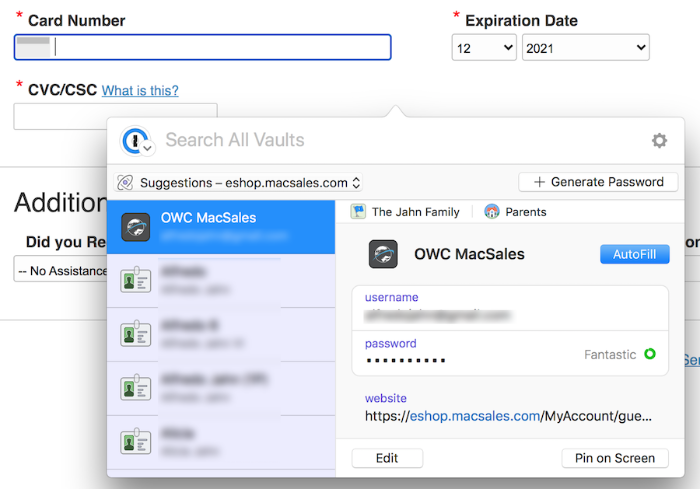Select OWC MacSales login in list

pos(220,226)
